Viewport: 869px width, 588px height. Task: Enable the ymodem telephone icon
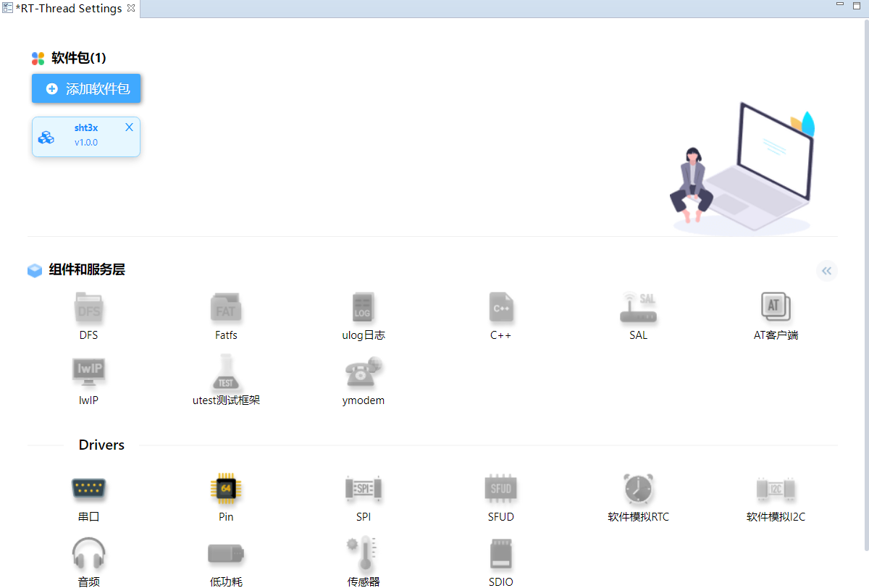coord(363,373)
